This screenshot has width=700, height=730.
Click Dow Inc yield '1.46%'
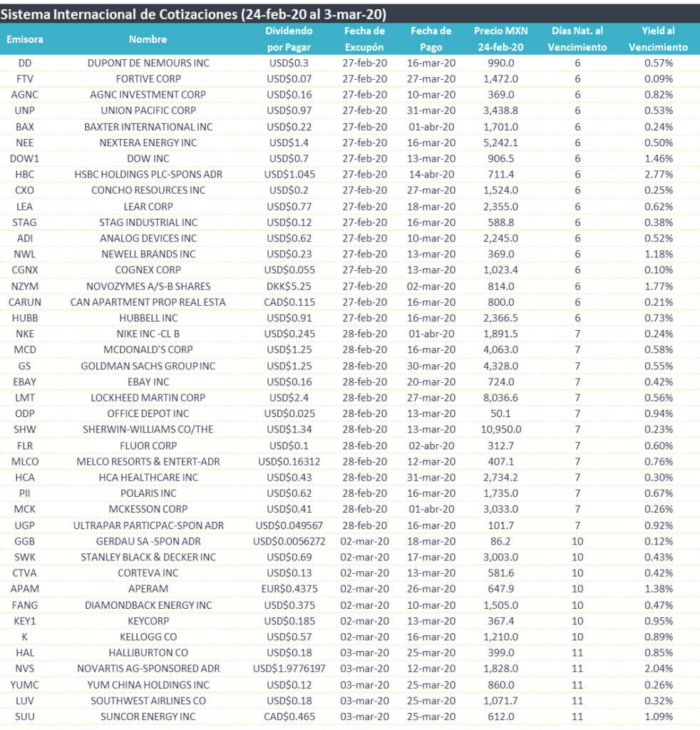pos(659,158)
